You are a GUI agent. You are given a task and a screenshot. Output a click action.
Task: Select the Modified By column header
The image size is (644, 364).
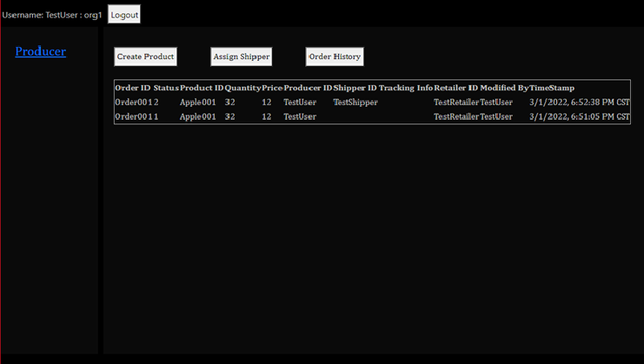504,88
